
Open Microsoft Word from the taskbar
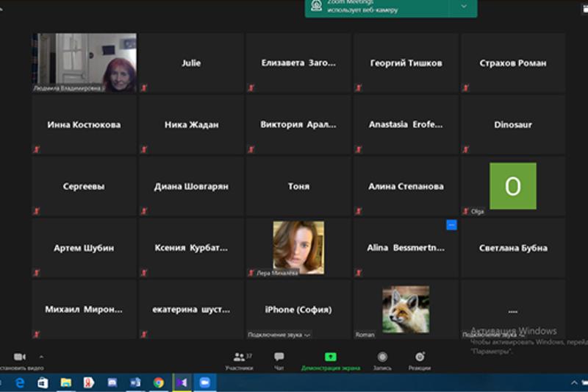pos(135,382)
